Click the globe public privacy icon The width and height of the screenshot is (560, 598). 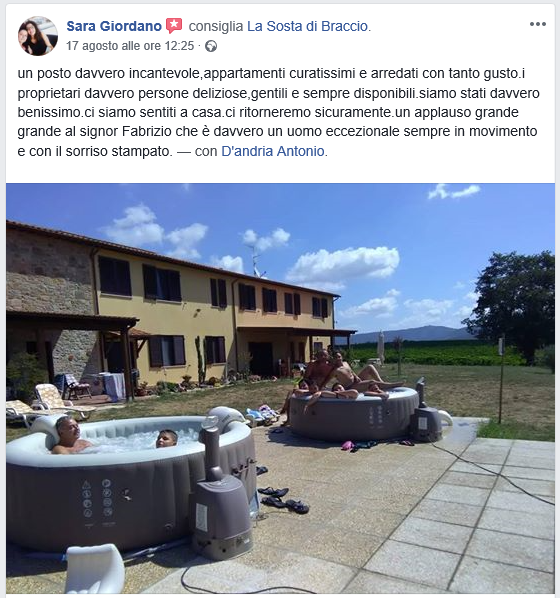(x=211, y=46)
